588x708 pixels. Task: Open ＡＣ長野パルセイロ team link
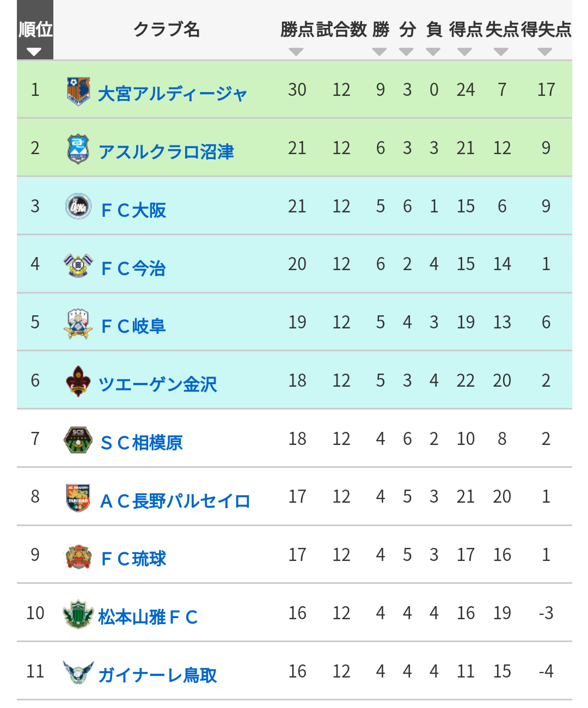click(x=175, y=501)
